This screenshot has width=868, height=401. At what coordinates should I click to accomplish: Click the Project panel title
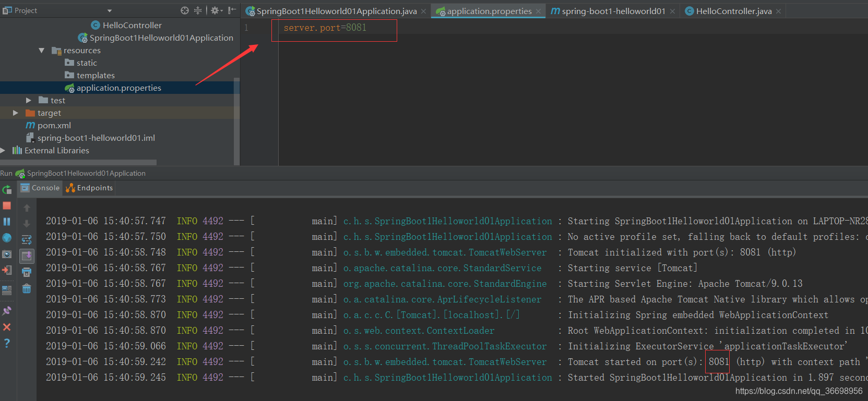[x=26, y=10]
